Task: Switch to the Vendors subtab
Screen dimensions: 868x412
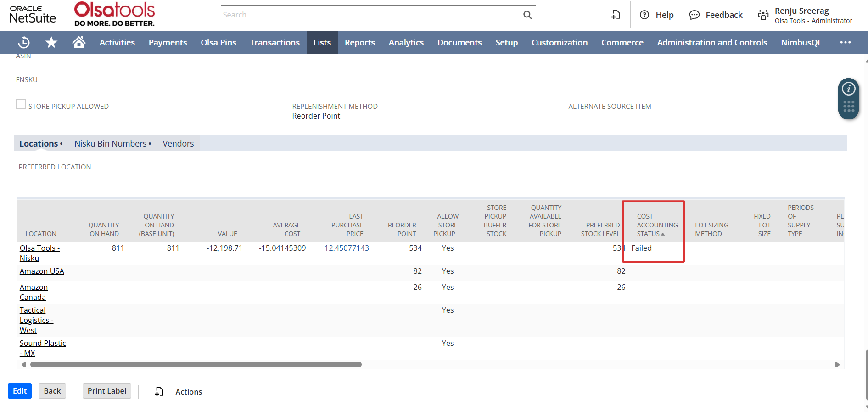Action: tap(178, 144)
